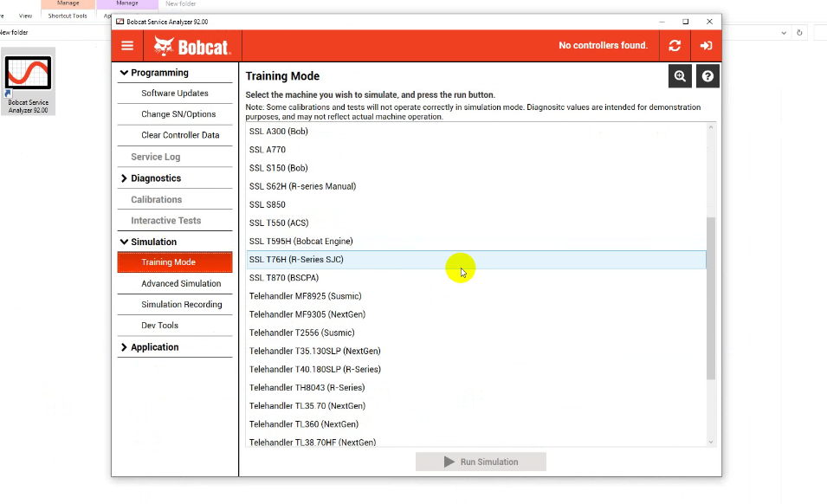Click the machine list scroll down arrow
Viewport: 827px width, 504px height.
point(711,443)
